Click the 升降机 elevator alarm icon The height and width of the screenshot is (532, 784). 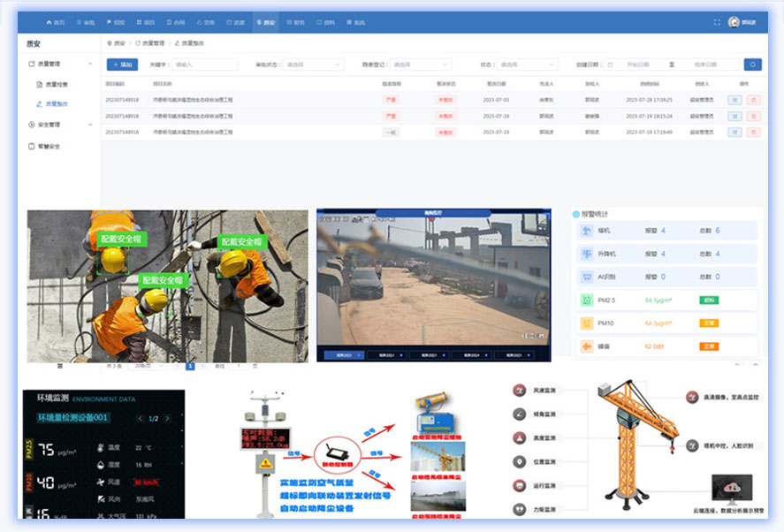click(x=586, y=254)
